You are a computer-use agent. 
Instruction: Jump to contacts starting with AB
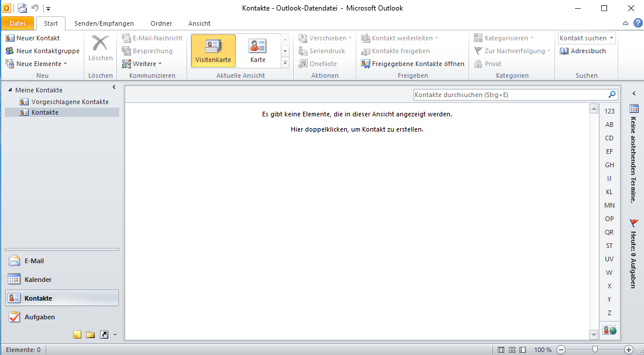pos(609,125)
